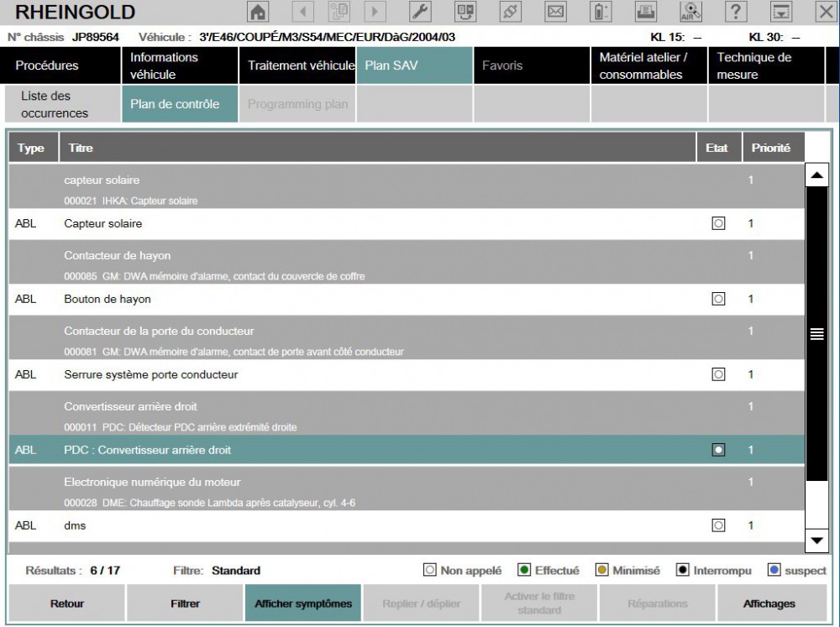Click the control unit tree icon
The height and width of the screenshot is (627, 840).
[465, 11]
